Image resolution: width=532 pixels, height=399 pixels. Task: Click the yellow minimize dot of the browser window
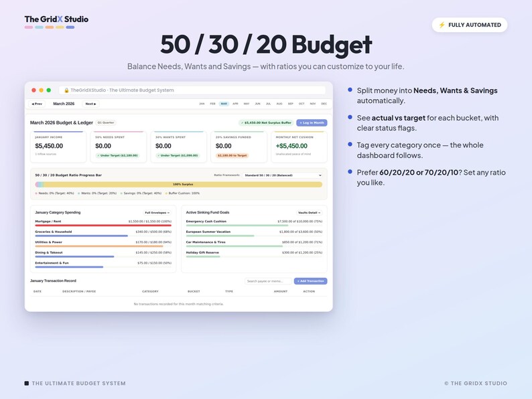tap(41, 90)
